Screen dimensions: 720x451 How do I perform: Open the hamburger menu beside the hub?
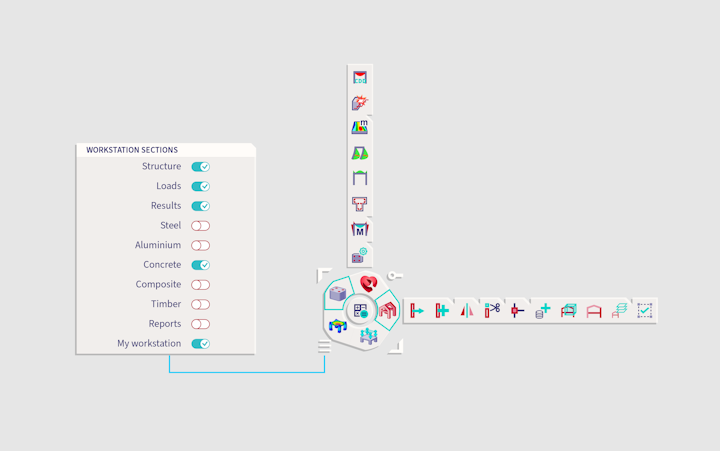[324, 346]
